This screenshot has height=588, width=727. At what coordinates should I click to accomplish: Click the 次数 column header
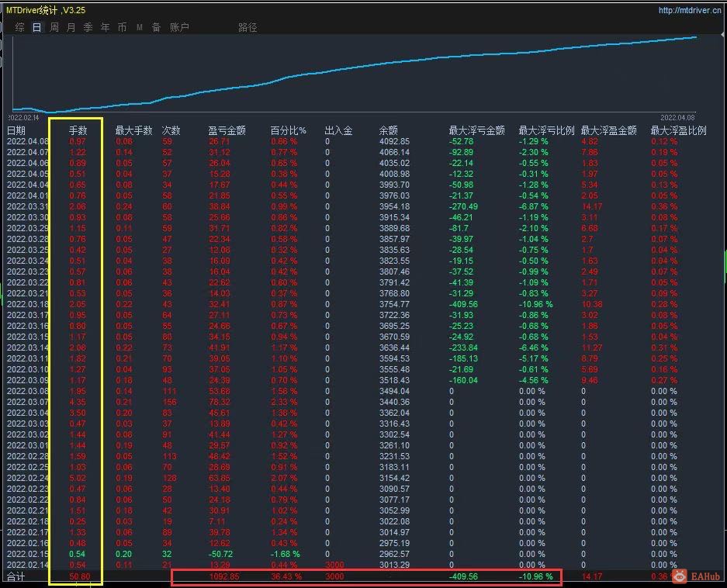[x=171, y=130]
